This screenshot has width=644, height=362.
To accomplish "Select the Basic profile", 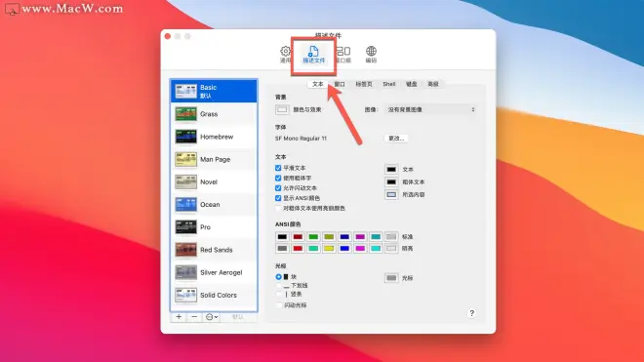I will pyautogui.click(x=214, y=91).
